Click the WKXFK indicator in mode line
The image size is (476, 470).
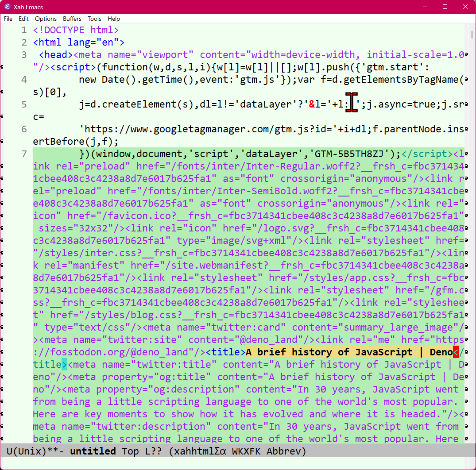tap(246, 451)
